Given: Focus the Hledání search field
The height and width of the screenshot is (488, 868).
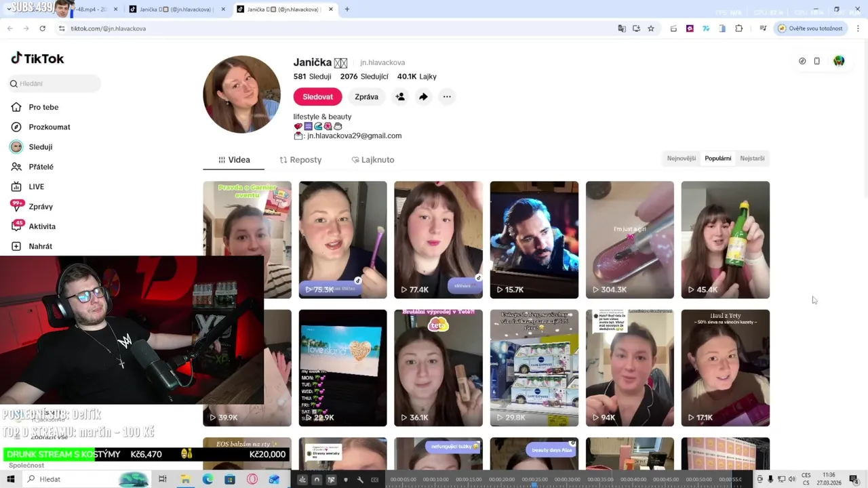Looking at the screenshot, I should click(x=54, y=83).
